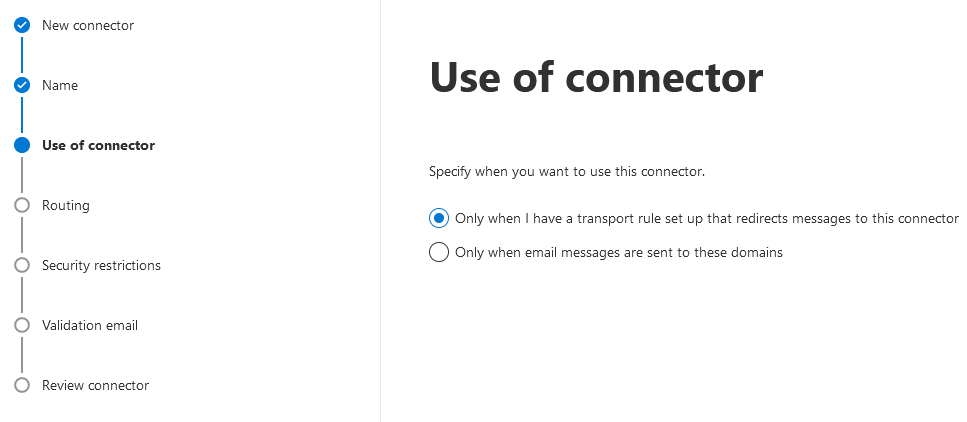This screenshot has height=422, width=967.
Task: Click the current Use of connector step dot
Action: (x=22, y=145)
